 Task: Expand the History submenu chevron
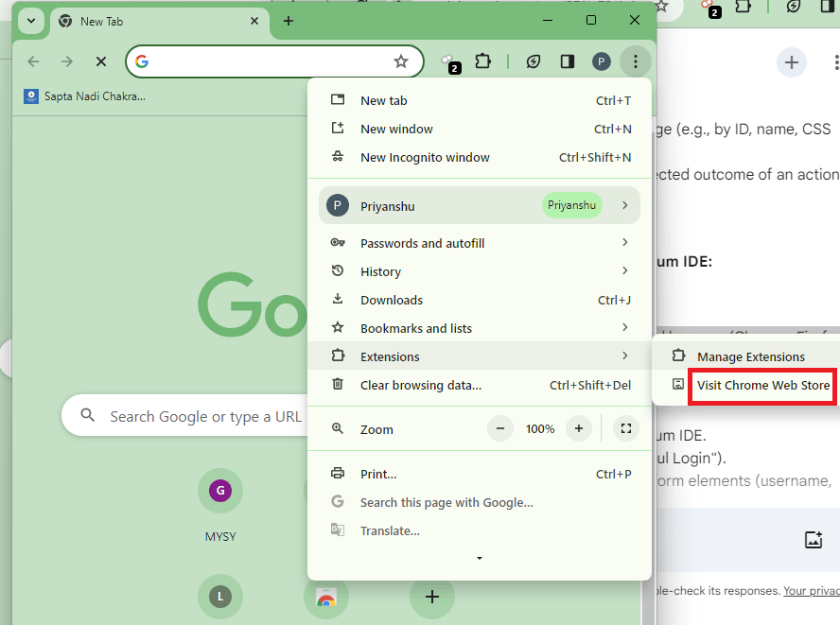pyautogui.click(x=624, y=270)
